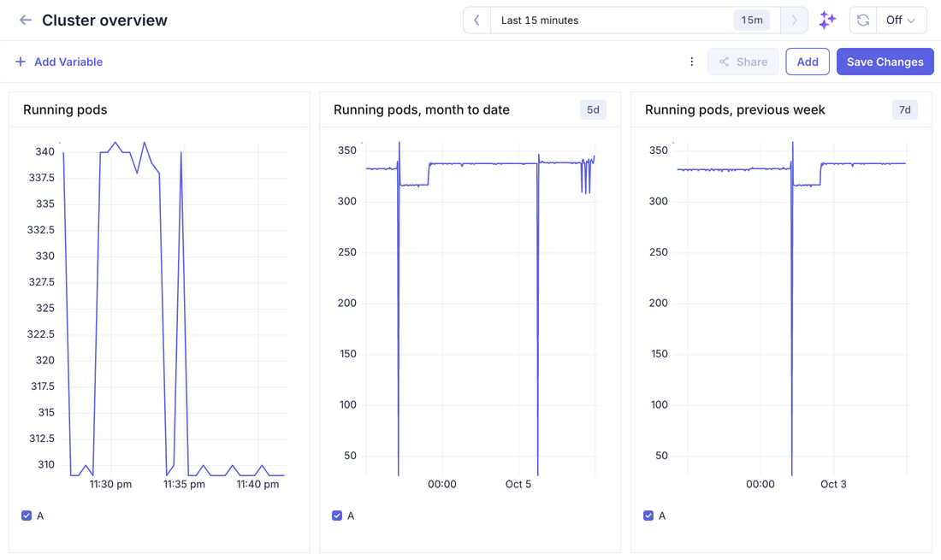Click Save Changes
941x560 pixels.
coord(885,62)
